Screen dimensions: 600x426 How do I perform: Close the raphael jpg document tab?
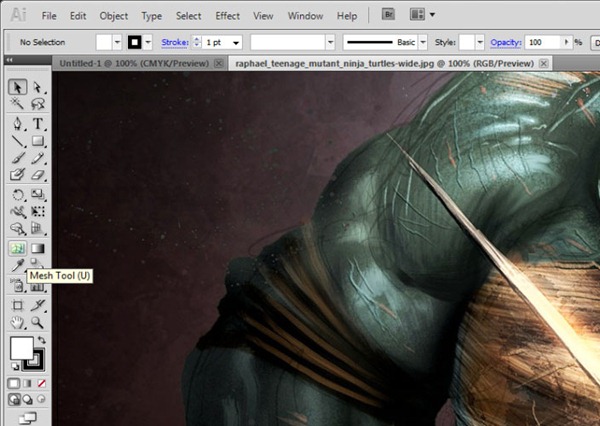tap(543, 63)
